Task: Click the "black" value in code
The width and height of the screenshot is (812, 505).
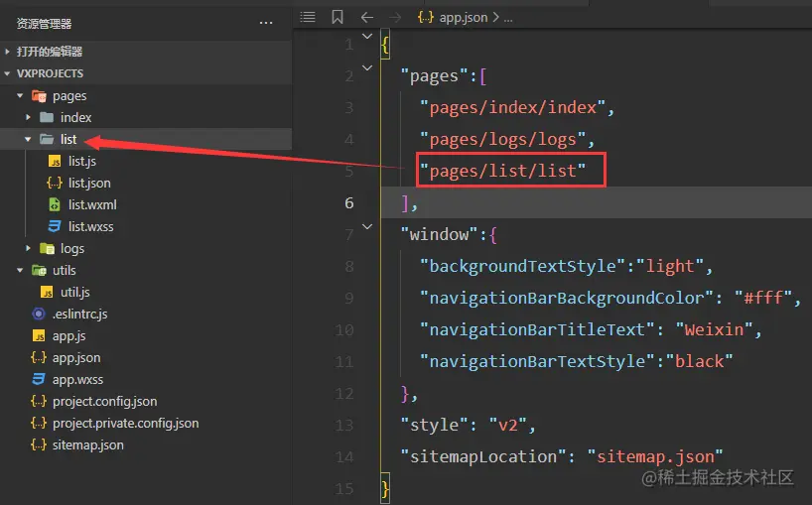Action: pos(700,361)
